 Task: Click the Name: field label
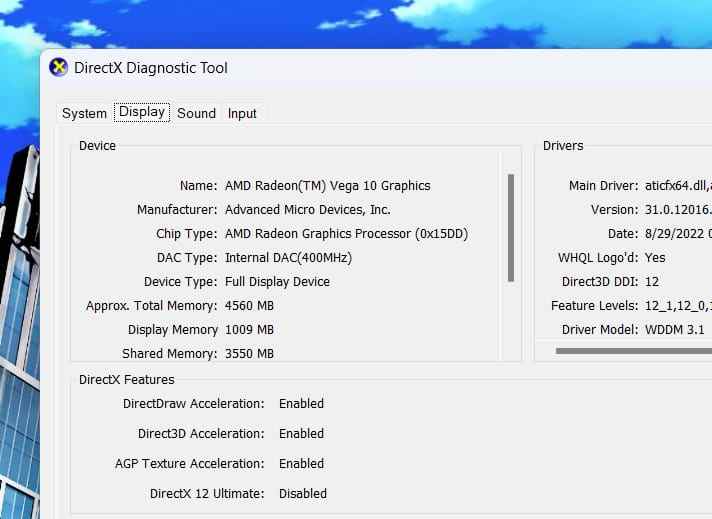(198, 186)
